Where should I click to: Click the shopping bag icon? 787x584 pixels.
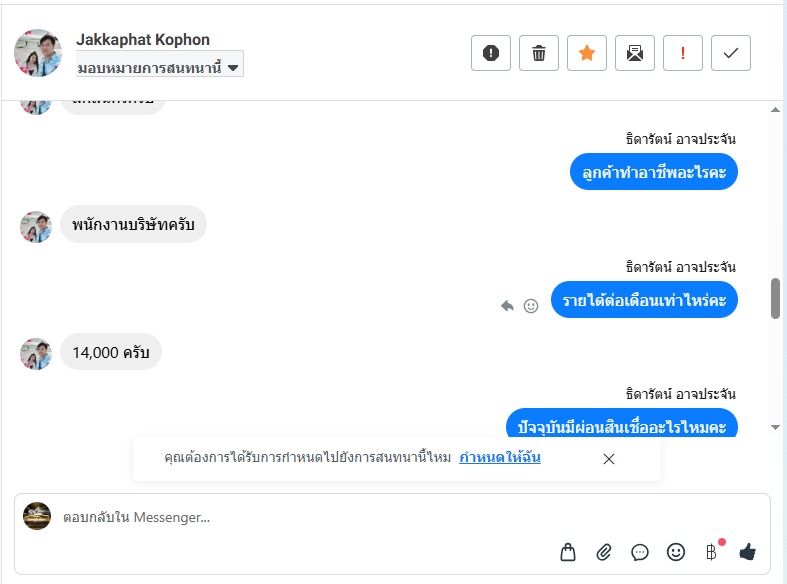pos(568,552)
